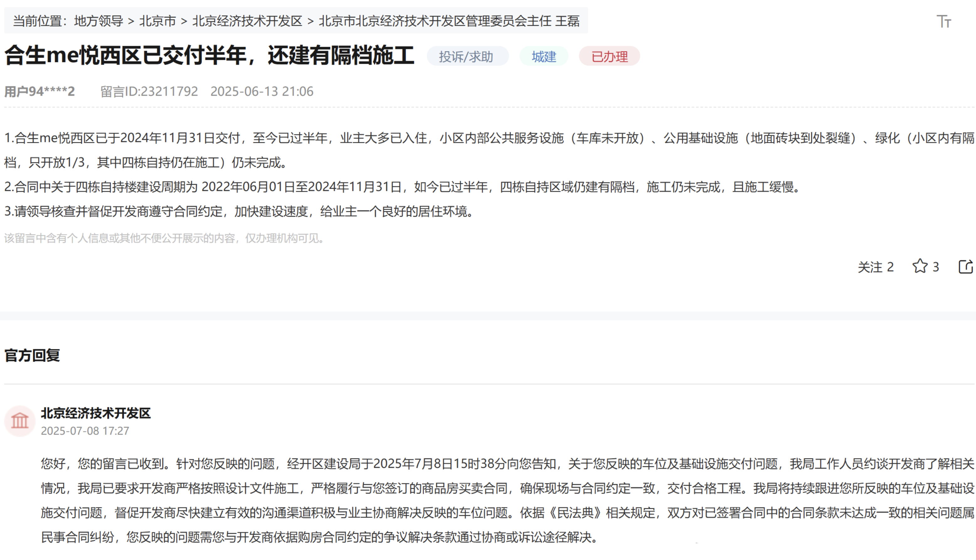Click the share icon

pyautogui.click(x=965, y=267)
